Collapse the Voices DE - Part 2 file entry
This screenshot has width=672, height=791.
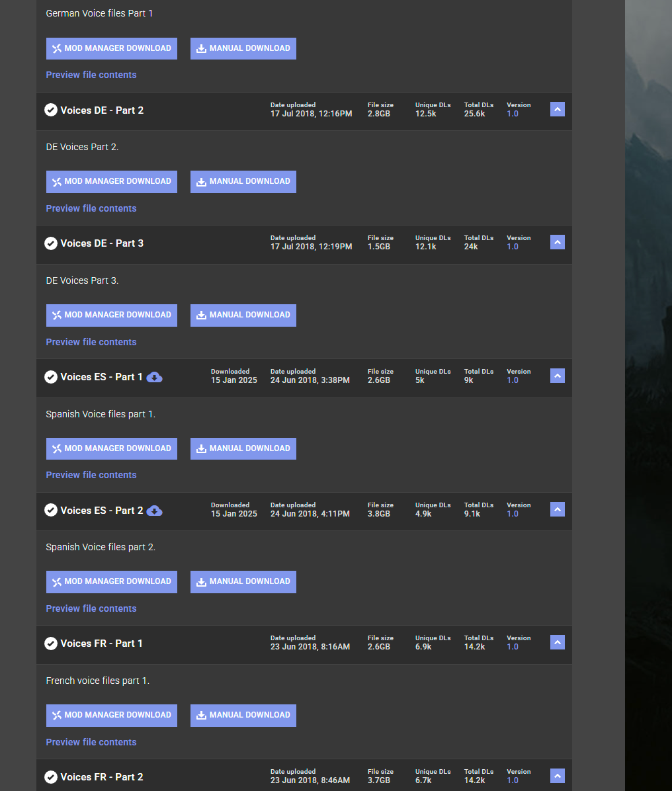pyautogui.click(x=557, y=110)
